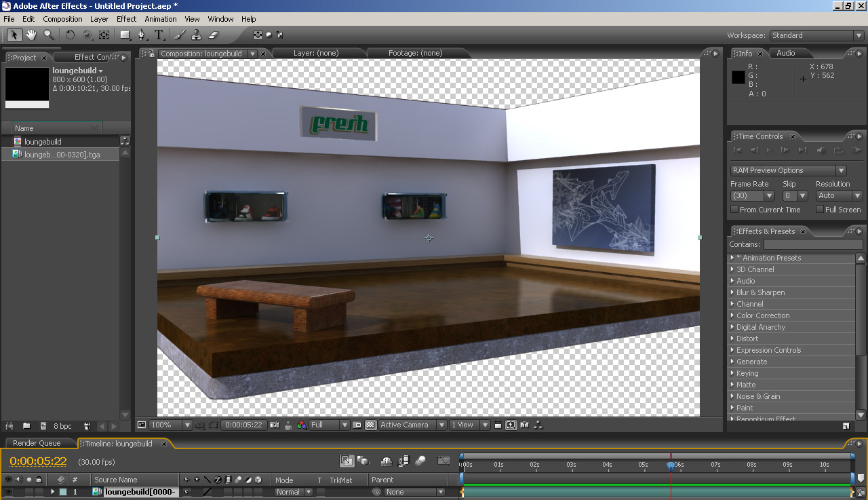Switch to the Render Queue tab
This screenshot has height=500, width=868.
click(x=37, y=443)
